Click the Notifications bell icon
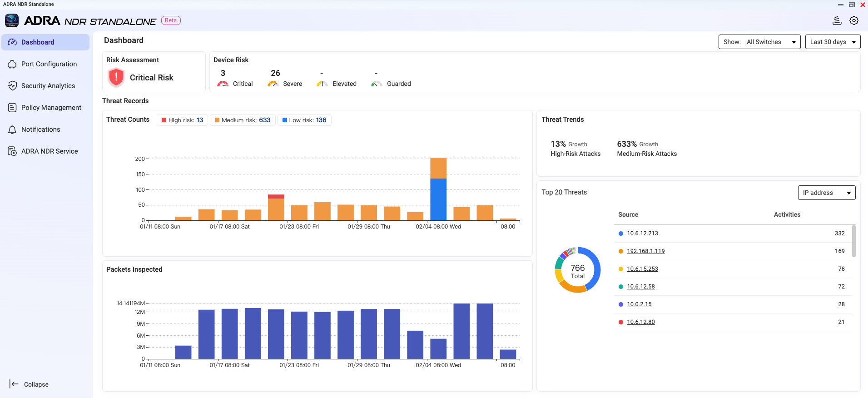868x398 pixels. 12,129
